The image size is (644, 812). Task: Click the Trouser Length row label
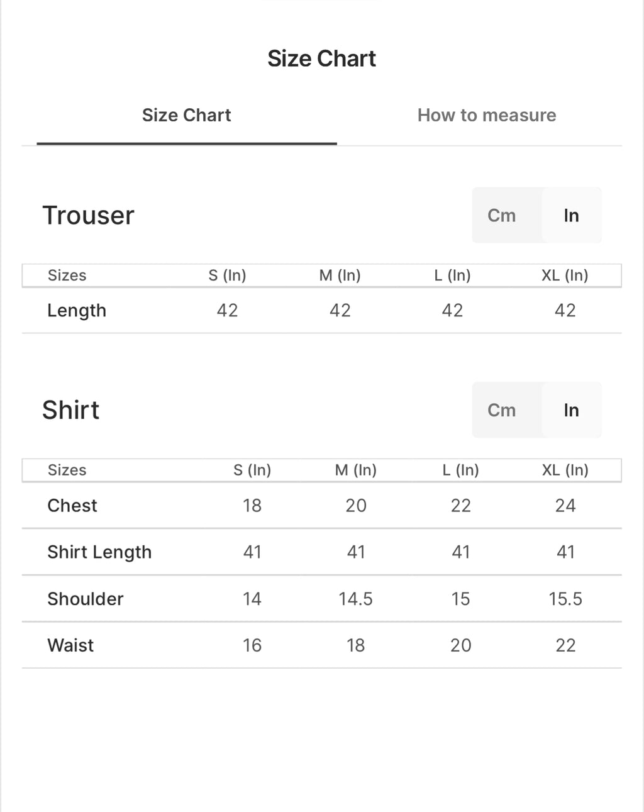pyautogui.click(x=77, y=311)
